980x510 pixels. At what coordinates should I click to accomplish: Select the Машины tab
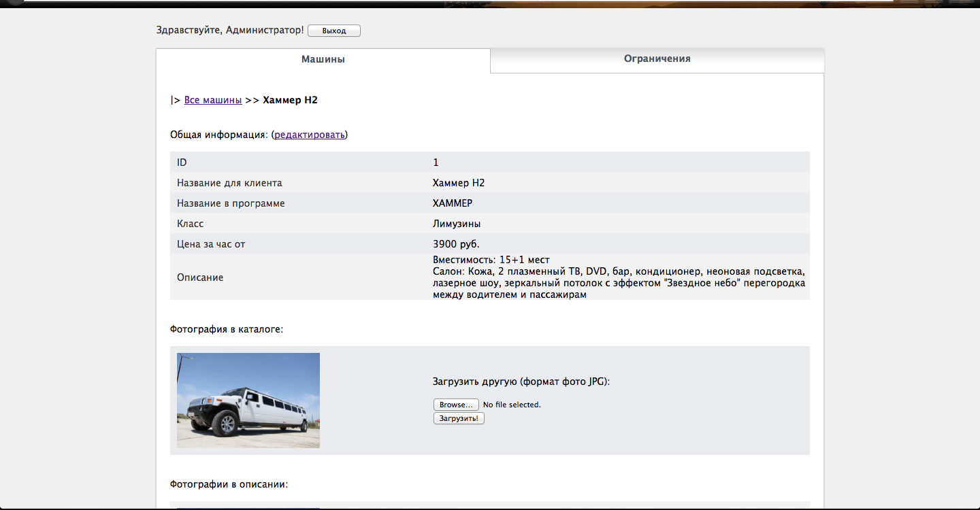323,59
